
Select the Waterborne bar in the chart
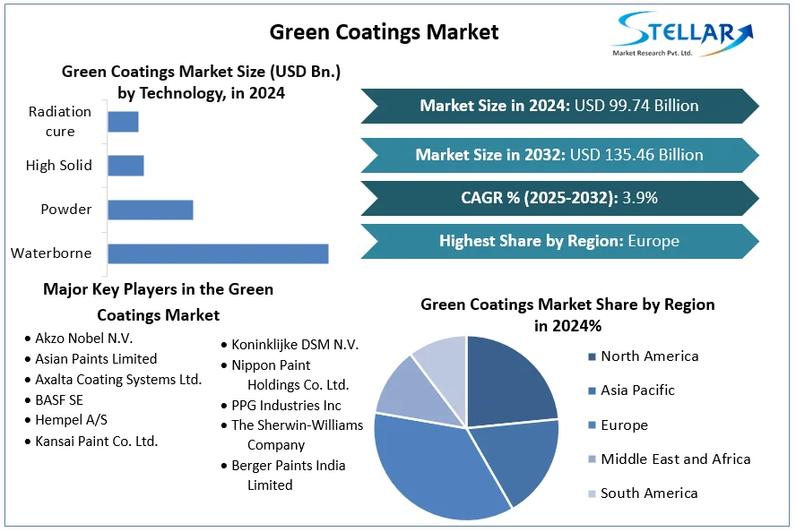tap(218, 253)
